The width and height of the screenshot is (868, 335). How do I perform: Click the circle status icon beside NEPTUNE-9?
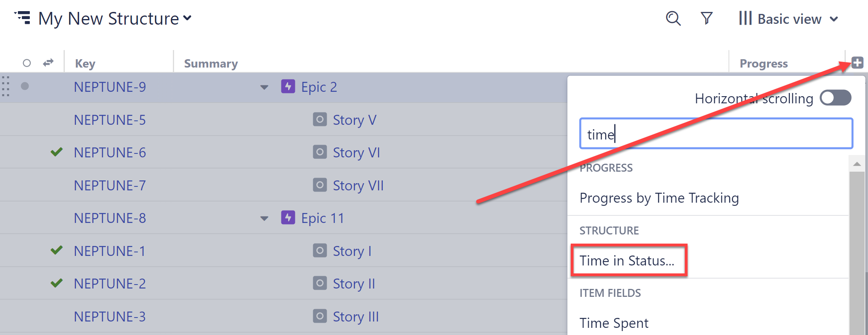(25, 87)
